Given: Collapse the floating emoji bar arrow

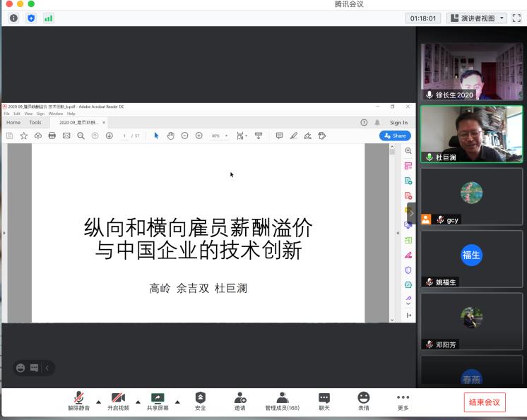Looking at the screenshot, I should pos(47,368).
